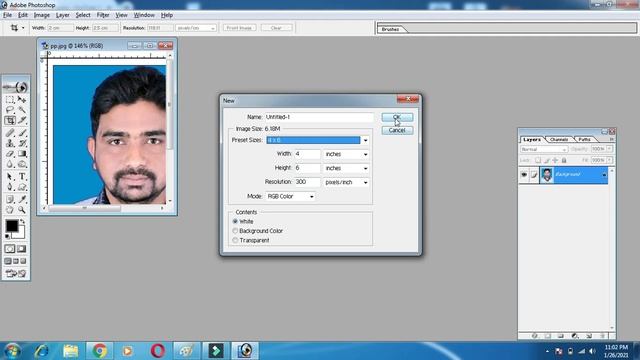Click the Resolution value field showing 300

tap(307, 182)
